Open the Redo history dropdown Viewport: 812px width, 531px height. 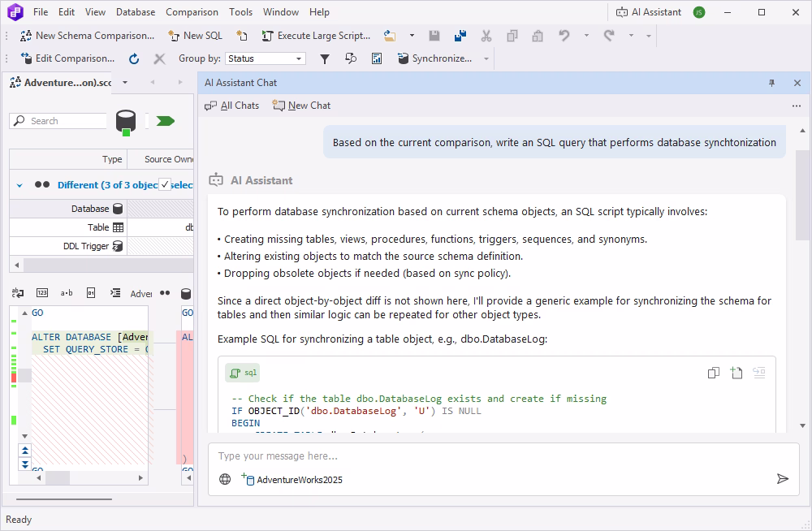coord(631,36)
